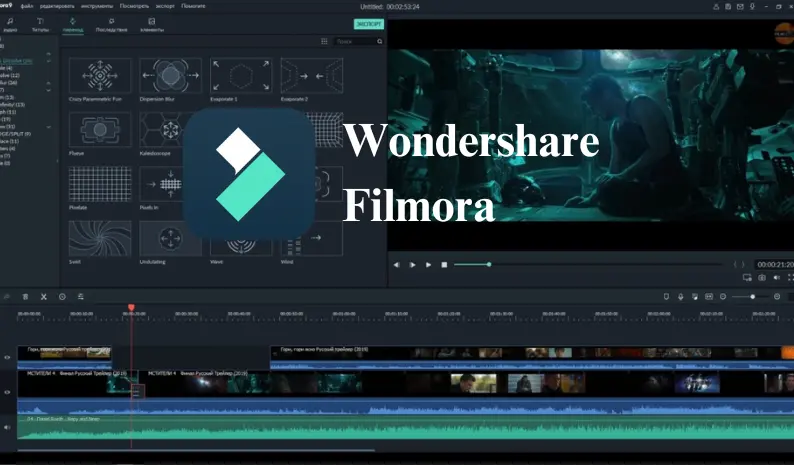Click the microphone icon in the title bar
This screenshot has width=794, height=465.
click(x=752, y=7)
